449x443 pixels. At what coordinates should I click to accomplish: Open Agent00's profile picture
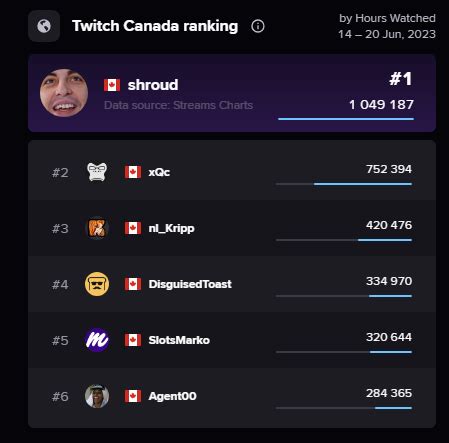click(97, 396)
